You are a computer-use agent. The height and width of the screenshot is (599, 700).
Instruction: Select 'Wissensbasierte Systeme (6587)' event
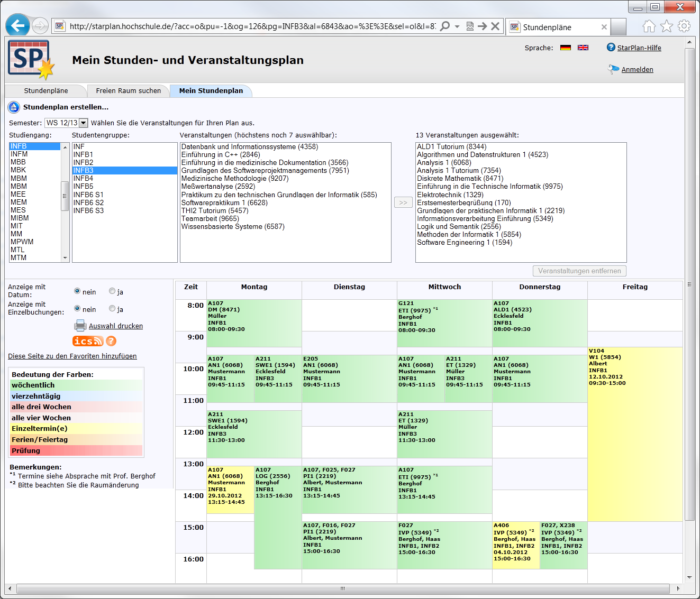286,226
